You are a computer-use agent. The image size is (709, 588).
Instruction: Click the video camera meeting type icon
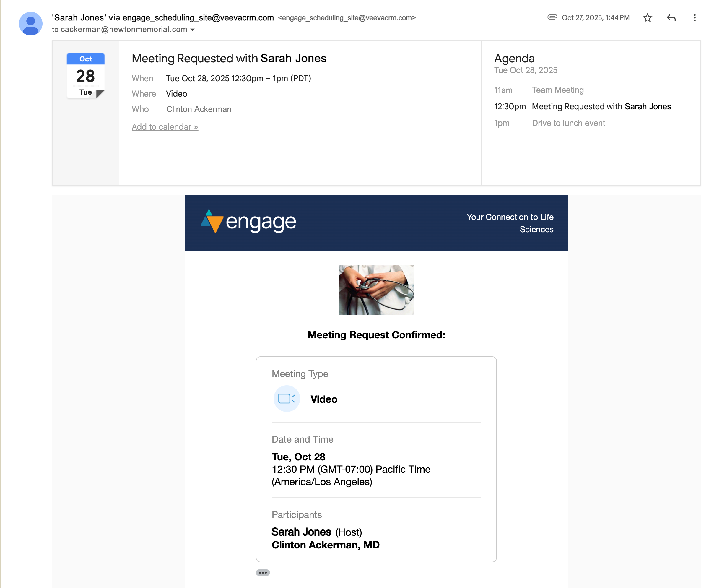[287, 399]
